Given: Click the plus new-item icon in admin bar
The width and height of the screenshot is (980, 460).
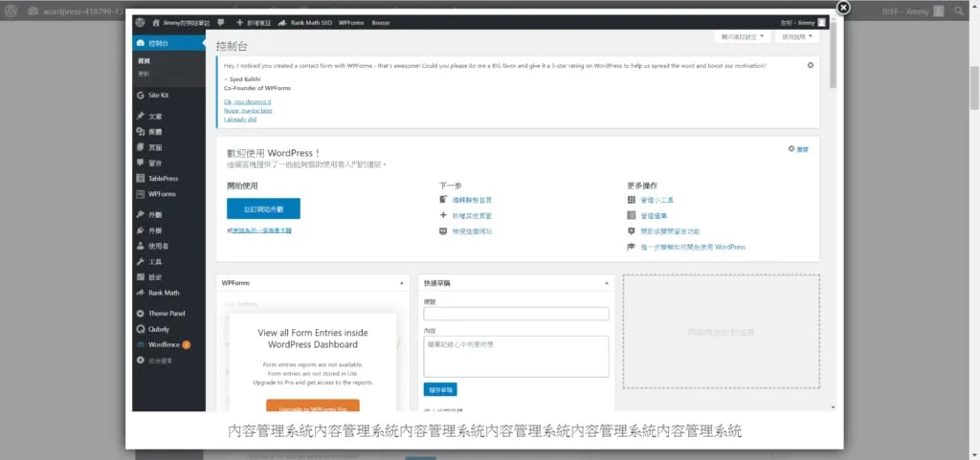Looking at the screenshot, I should (239, 22).
